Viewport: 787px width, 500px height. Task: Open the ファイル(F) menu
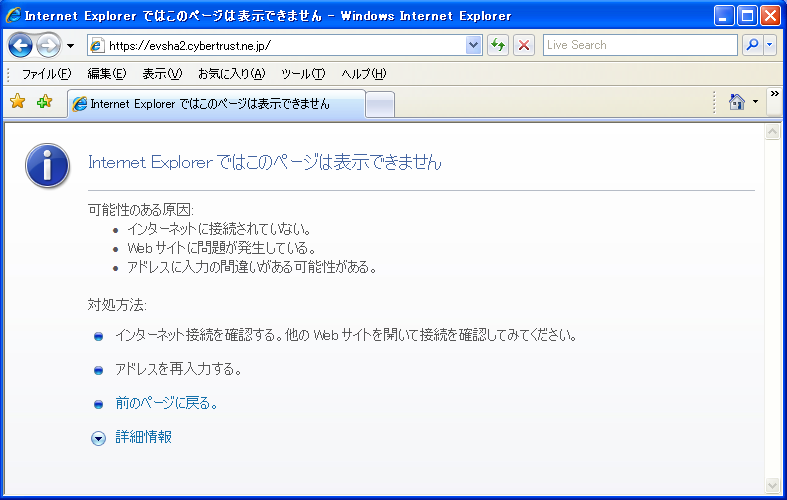[46, 74]
